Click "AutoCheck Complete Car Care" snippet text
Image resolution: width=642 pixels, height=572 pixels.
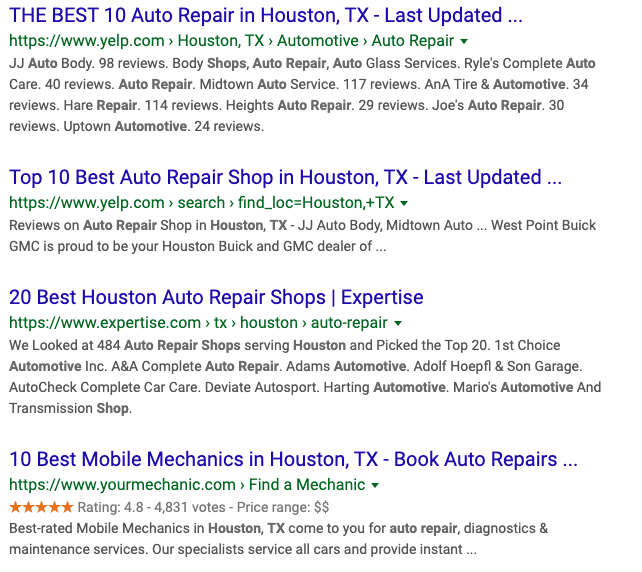click(104, 387)
